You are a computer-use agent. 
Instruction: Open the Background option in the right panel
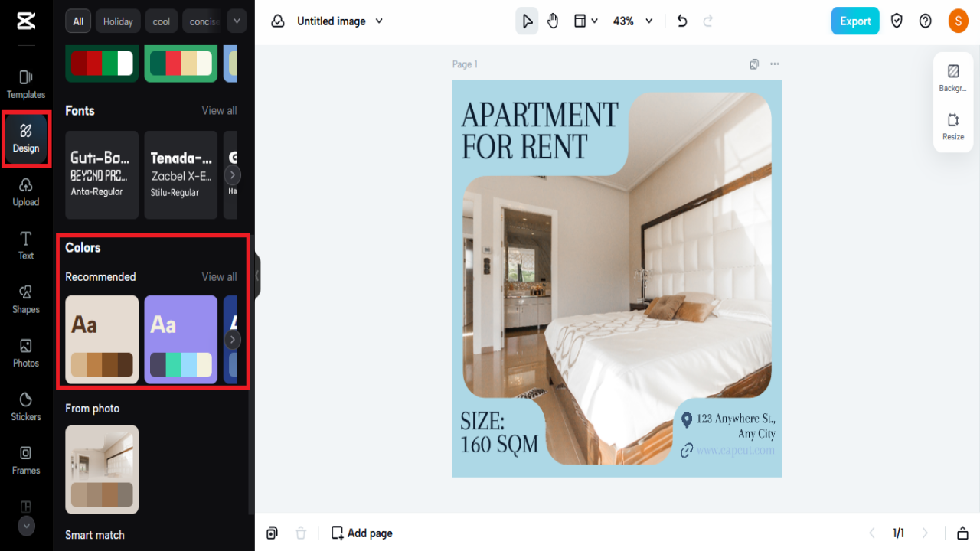[x=953, y=77]
